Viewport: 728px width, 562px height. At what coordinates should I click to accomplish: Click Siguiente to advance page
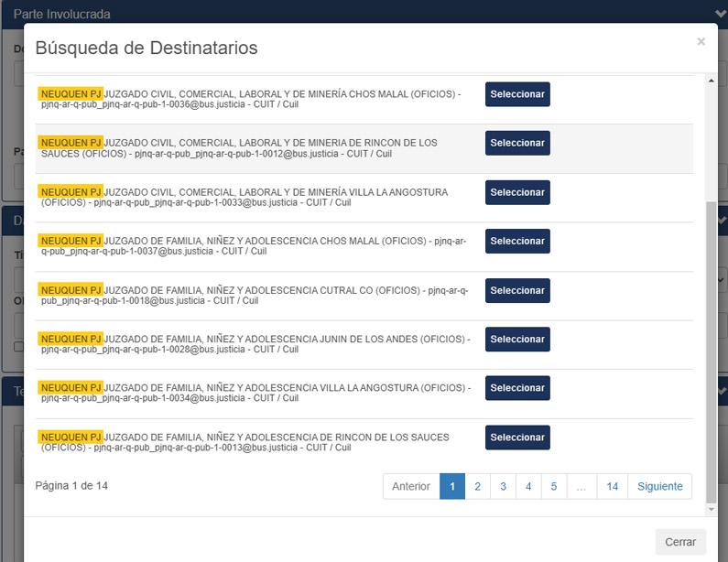click(659, 486)
